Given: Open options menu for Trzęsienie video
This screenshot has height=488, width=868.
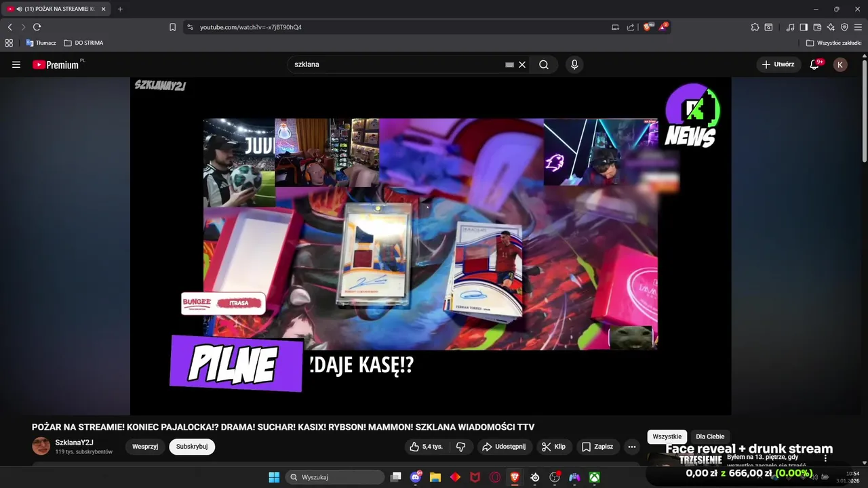Looking at the screenshot, I should 825,459.
